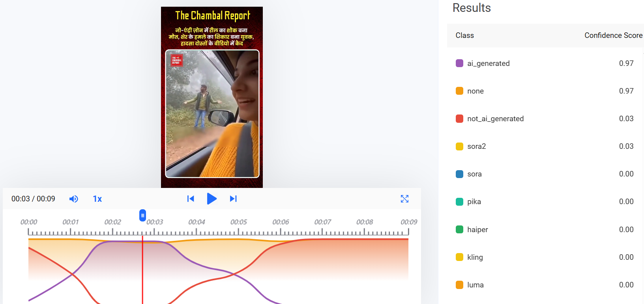The image size is (644, 304).
Task: Toggle the sora class blue swatch
Action: click(459, 174)
